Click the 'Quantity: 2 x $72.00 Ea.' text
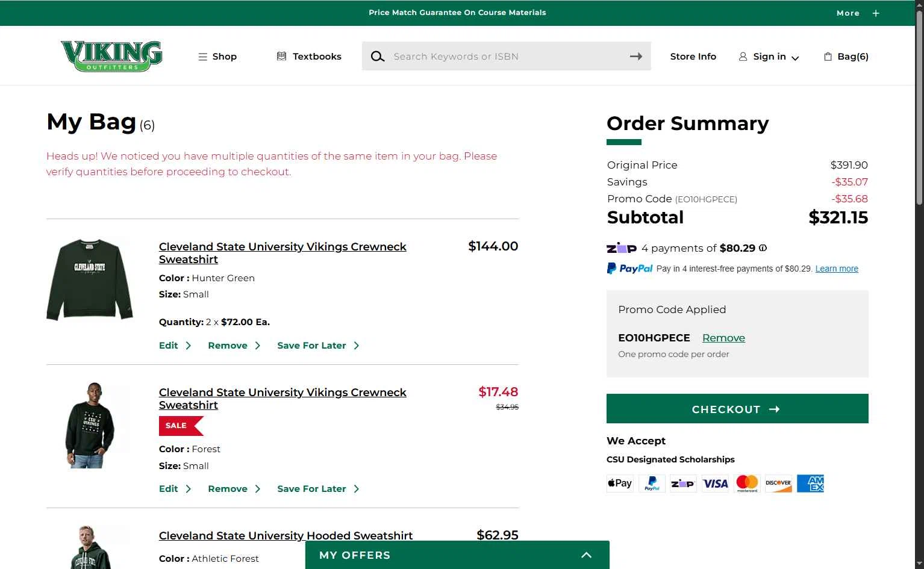 point(214,322)
